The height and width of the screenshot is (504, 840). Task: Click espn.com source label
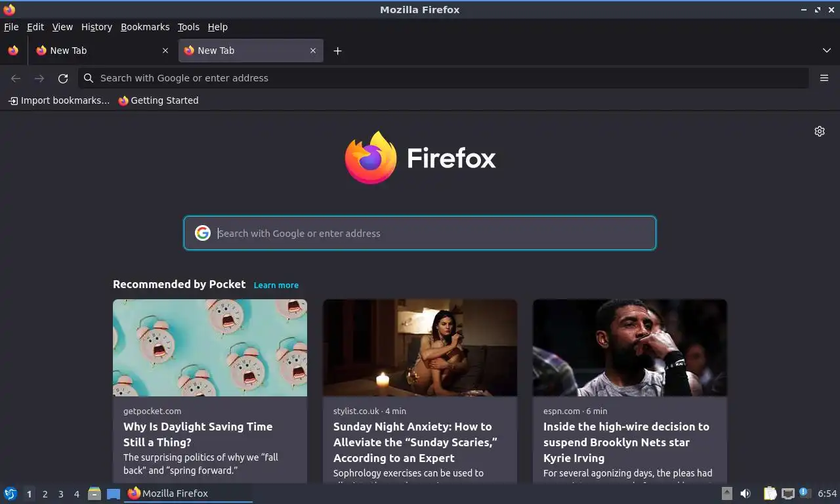[x=562, y=411]
